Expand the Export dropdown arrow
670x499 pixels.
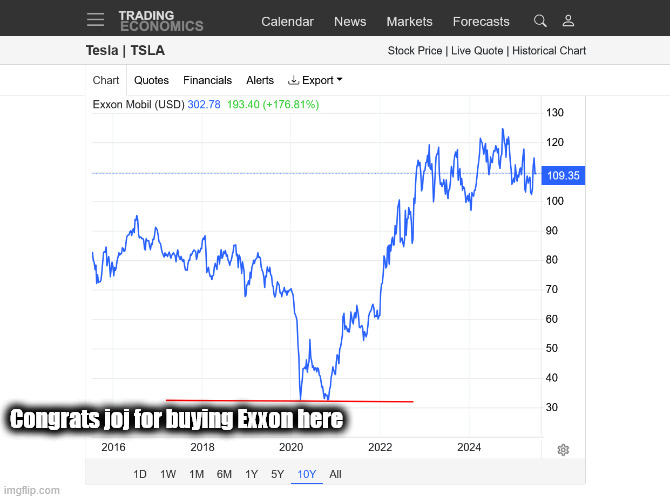click(340, 79)
